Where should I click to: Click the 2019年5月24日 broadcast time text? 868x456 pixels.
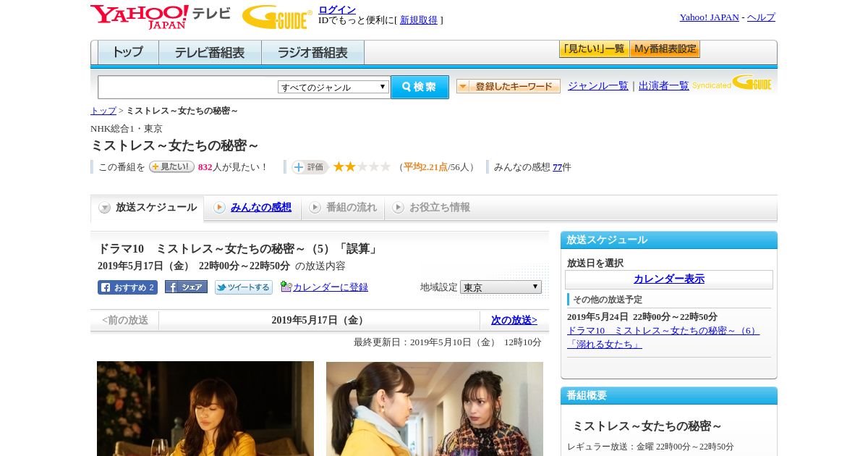click(642, 317)
